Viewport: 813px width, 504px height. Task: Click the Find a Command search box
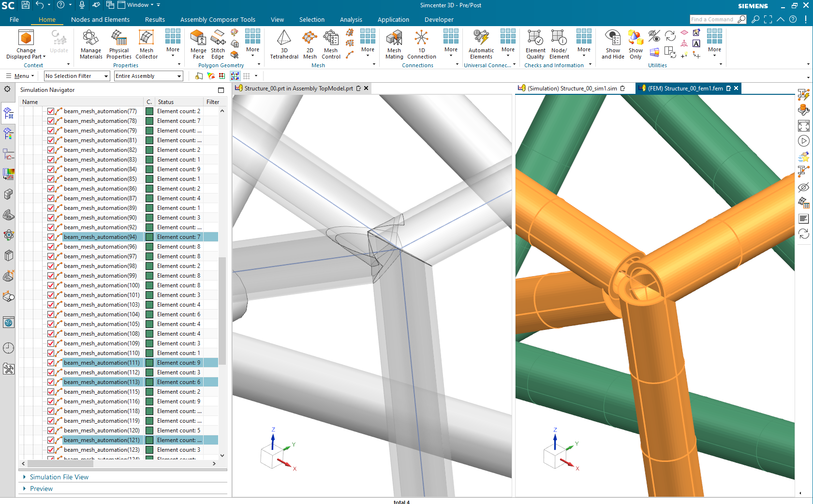tap(716, 19)
